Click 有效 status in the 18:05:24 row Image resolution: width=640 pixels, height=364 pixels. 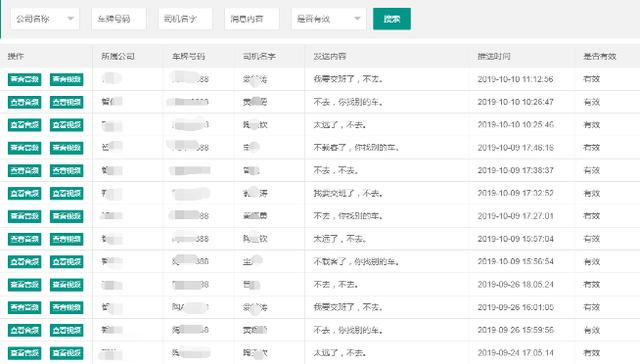coord(591,284)
